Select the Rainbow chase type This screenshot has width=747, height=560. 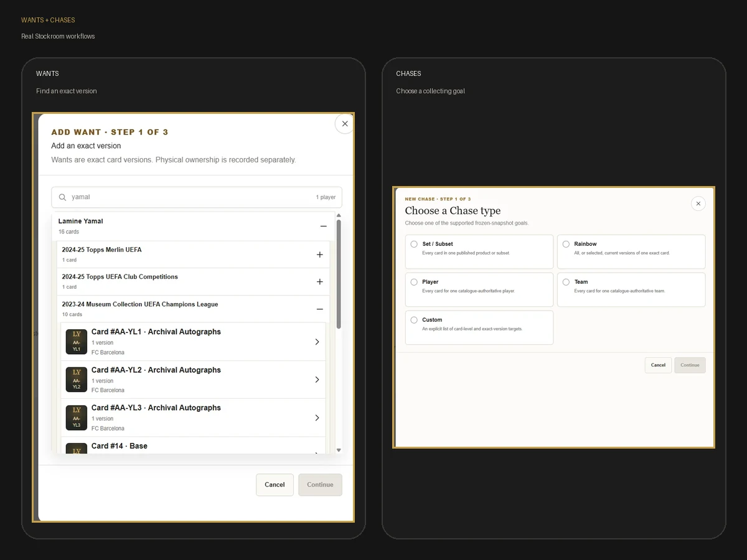click(631, 251)
